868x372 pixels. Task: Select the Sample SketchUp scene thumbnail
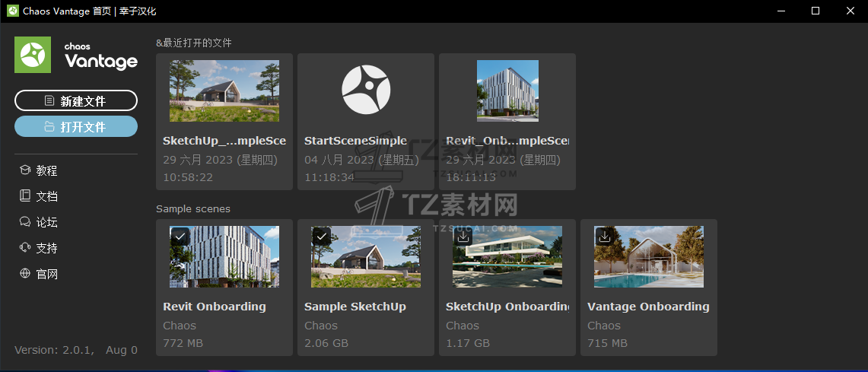point(366,256)
